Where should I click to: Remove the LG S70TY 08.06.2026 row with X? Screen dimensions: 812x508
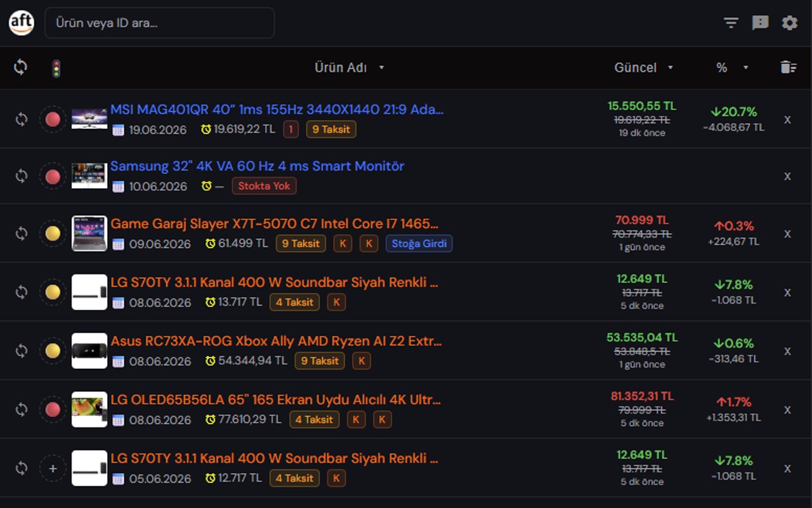(787, 292)
